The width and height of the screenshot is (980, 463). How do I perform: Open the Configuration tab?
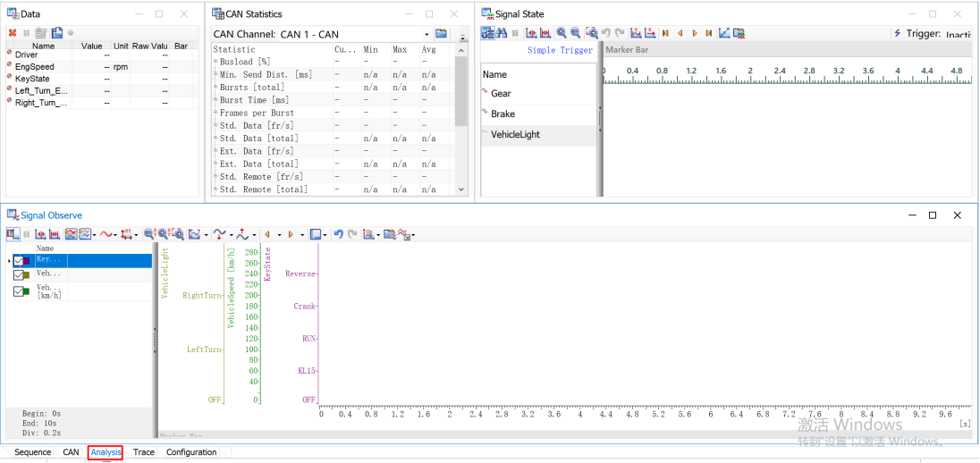pos(191,452)
